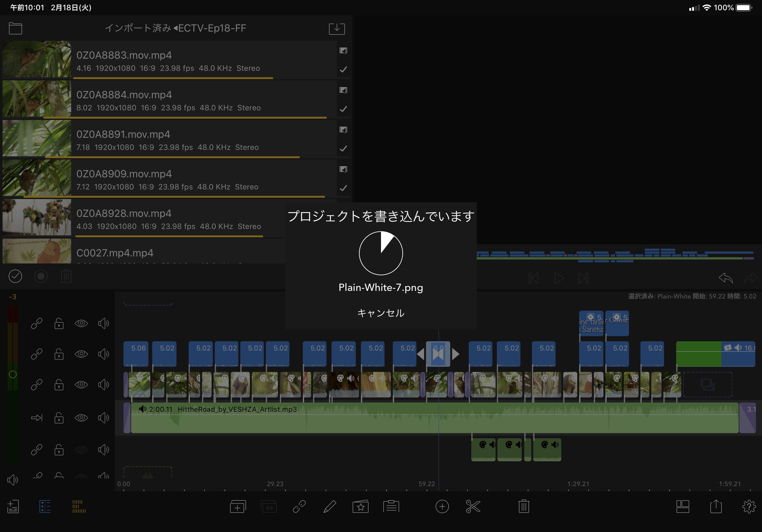The width and height of the screenshot is (762, 532).
Task: Toggle eye visibility on music track
Action: (81, 417)
